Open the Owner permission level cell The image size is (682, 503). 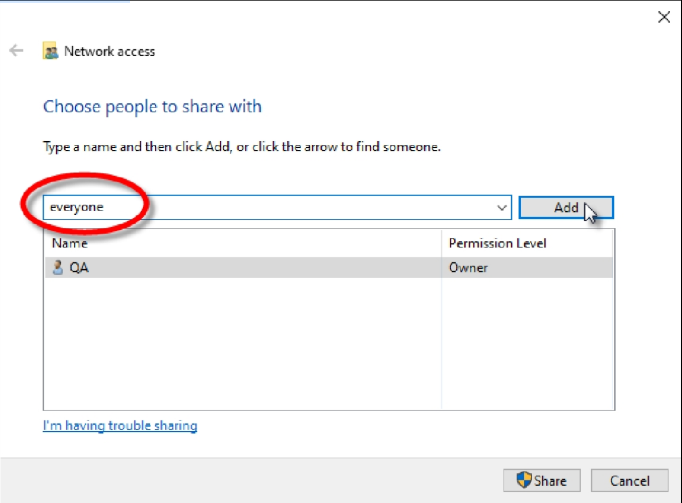[x=468, y=267]
